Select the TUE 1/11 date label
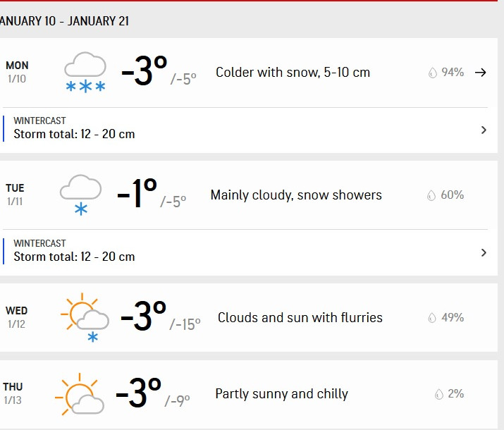 [15, 195]
